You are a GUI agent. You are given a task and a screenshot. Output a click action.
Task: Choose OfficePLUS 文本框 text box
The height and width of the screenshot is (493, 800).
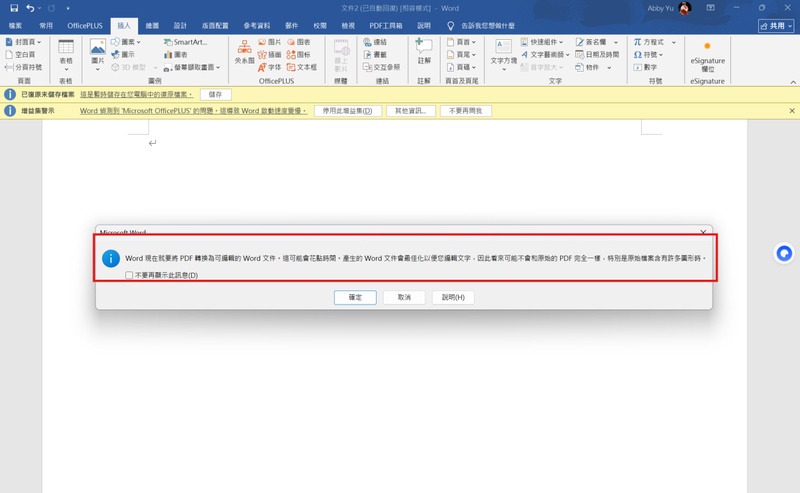[x=302, y=67]
